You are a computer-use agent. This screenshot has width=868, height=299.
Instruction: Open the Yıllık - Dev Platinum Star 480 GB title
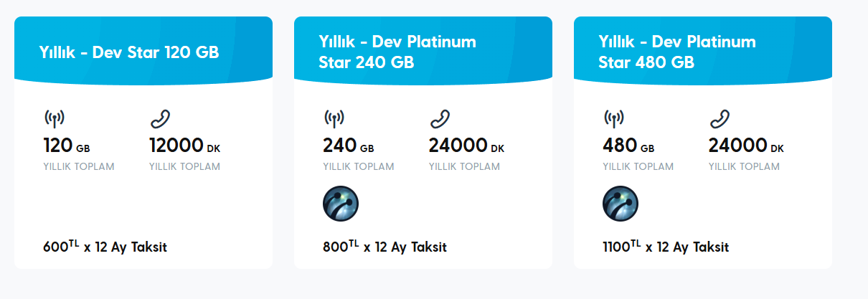coord(677,52)
